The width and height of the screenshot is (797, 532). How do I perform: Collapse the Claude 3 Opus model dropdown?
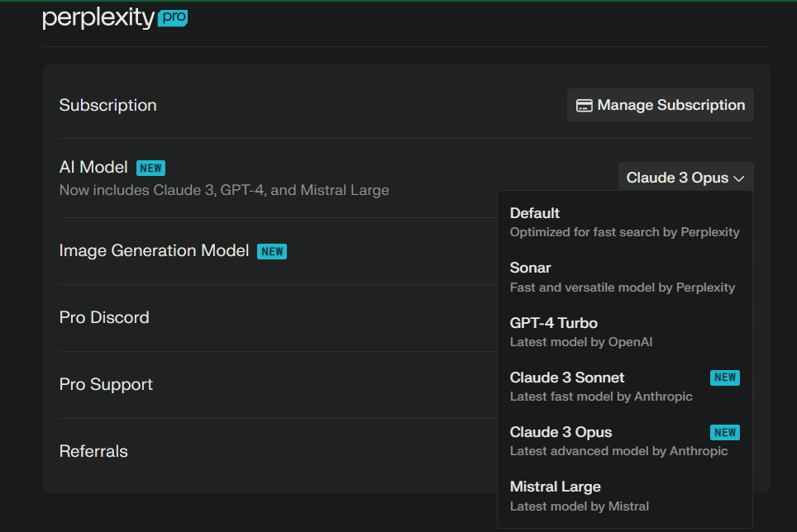(685, 178)
